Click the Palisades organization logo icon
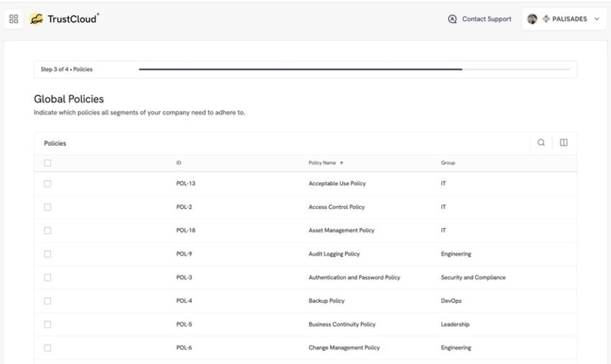This screenshot has height=364, width=611. tap(546, 19)
